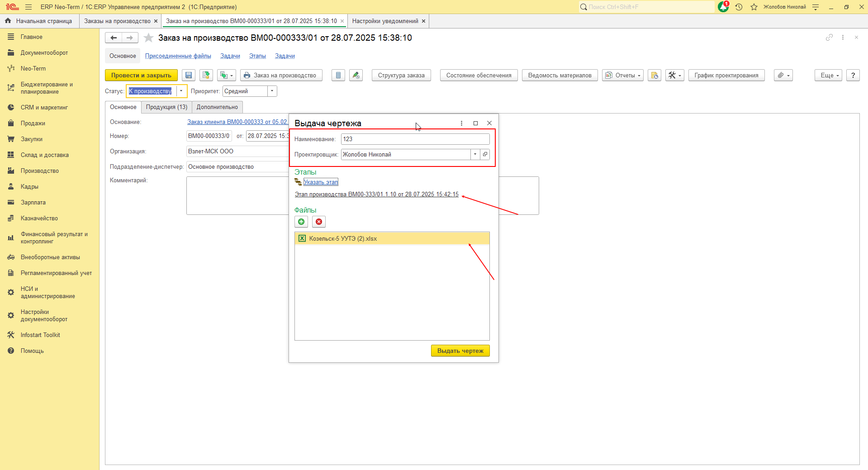
Task: Open the create-based-on dropdown button
Action: [x=227, y=76]
